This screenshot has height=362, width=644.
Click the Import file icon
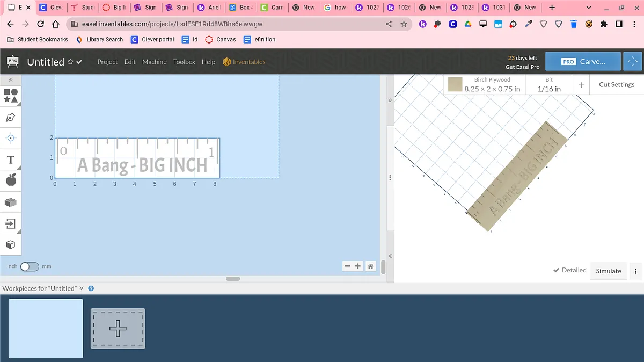[x=11, y=223]
